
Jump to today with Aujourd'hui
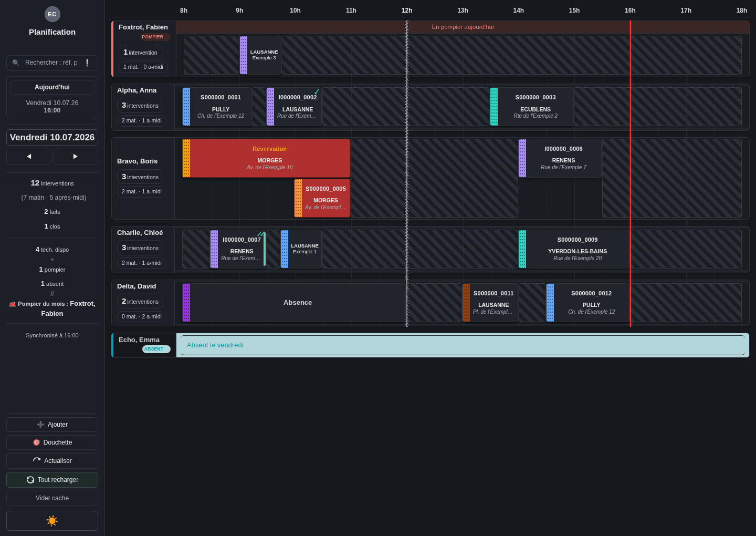[52, 87]
